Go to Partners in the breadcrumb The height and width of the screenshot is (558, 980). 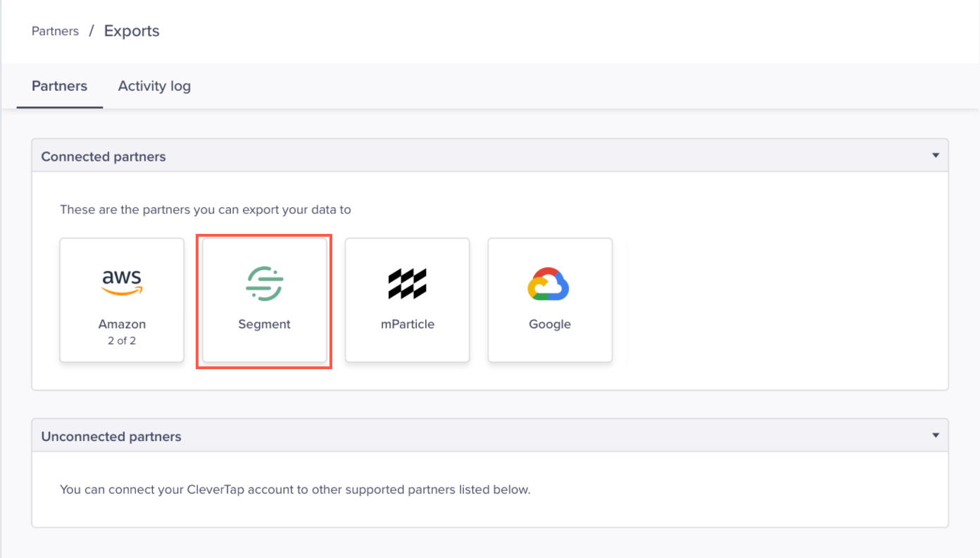[x=55, y=31]
